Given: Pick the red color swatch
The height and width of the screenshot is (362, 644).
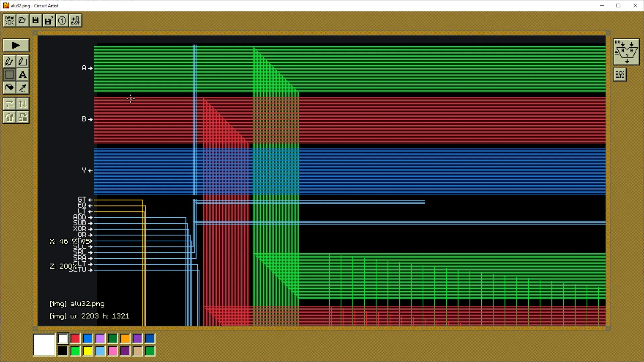Looking at the screenshot, I should tap(75, 339).
